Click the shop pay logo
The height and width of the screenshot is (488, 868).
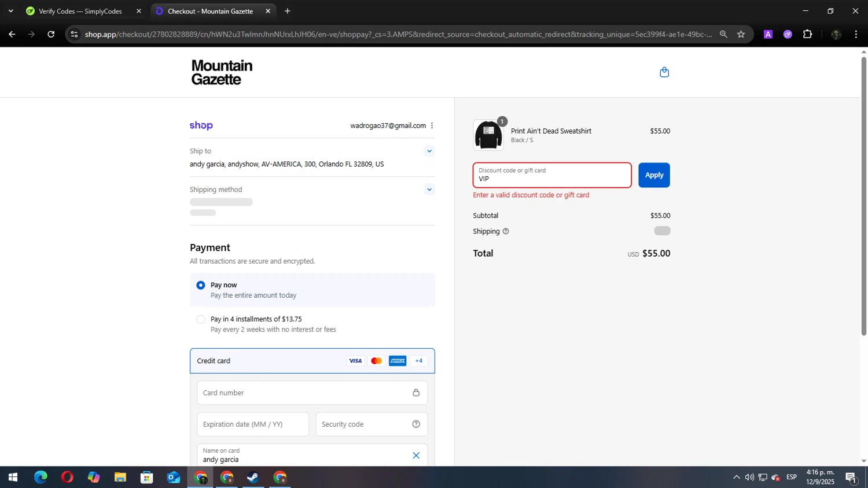pyautogui.click(x=201, y=125)
